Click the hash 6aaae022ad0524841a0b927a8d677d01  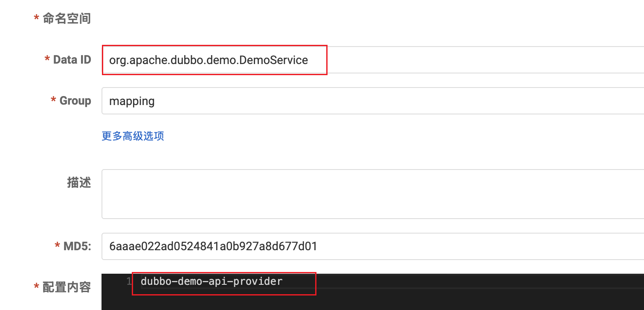[x=213, y=246]
